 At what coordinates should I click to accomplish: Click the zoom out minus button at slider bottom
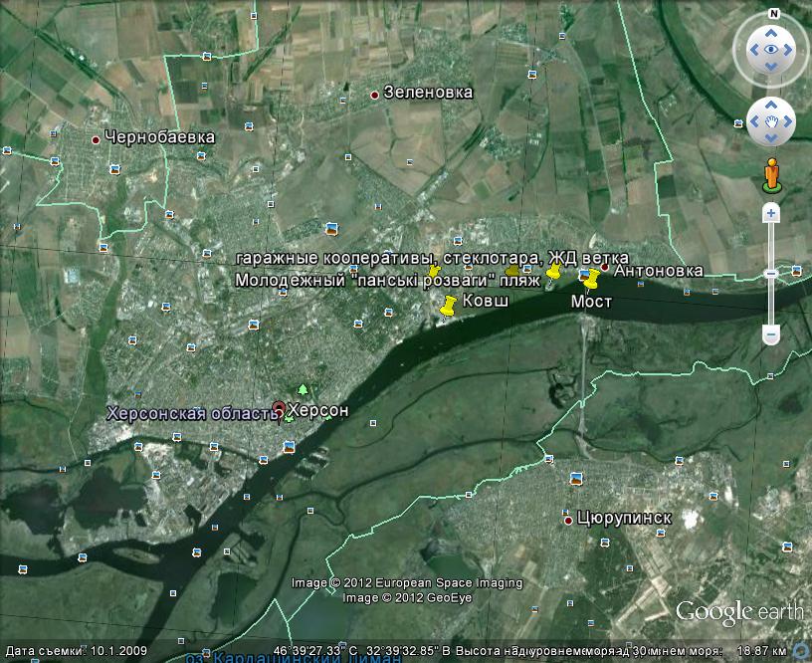(771, 335)
